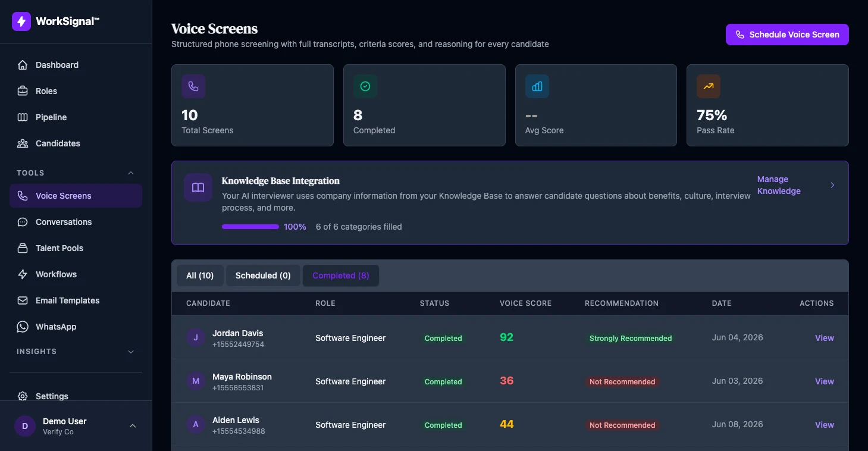Image resolution: width=868 pixels, height=451 pixels.
Task: Click the Workflows lightning icon
Action: pyautogui.click(x=23, y=274)
